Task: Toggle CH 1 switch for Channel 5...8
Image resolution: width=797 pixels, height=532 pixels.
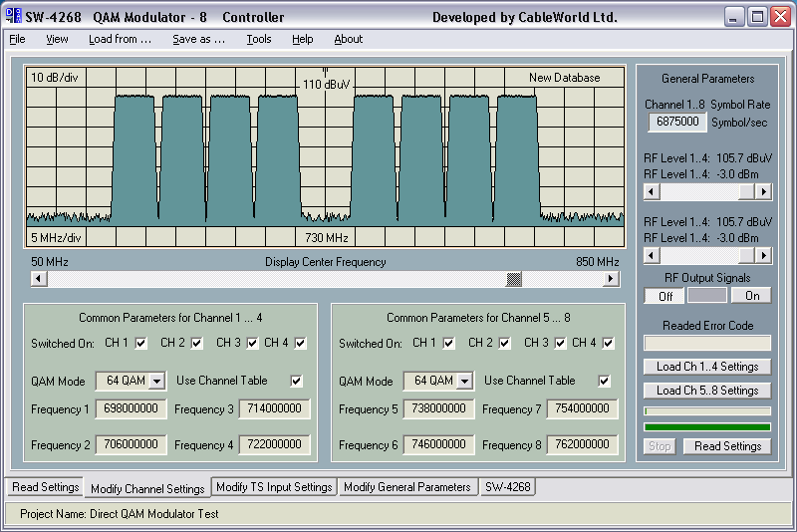Action: (449, 343)
